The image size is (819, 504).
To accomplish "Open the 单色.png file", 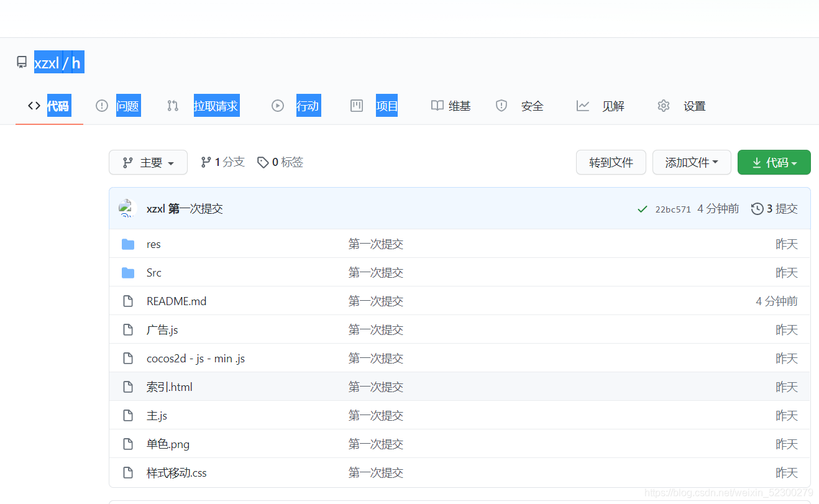I will point(168,444).
